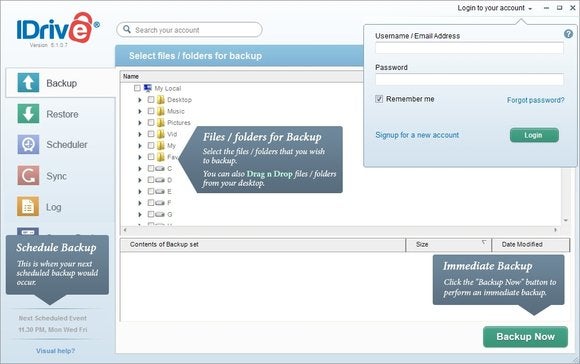580x364 pixels.
Task: Switch to the Restore tab label
Action: (62, 114)
